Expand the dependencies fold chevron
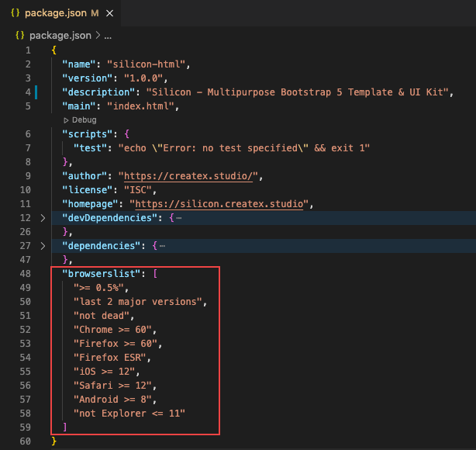 (x=43, y=246)
